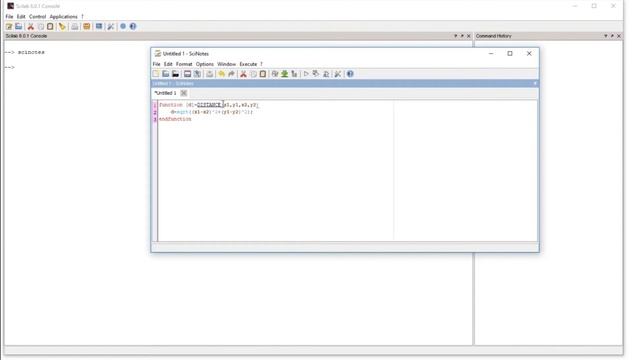The height and width of the screenshot is (360, 640).
Task: Click line number 1 in the SciNotes gutter
Action: (155, 105)
